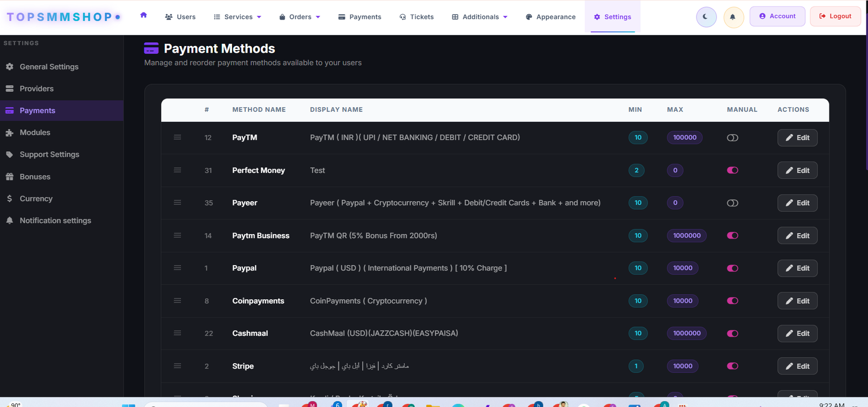Click the Payeer max value badge 0
Image resolution: width=868 pixels, height=407 pixels.
click(x=675, y=203)
